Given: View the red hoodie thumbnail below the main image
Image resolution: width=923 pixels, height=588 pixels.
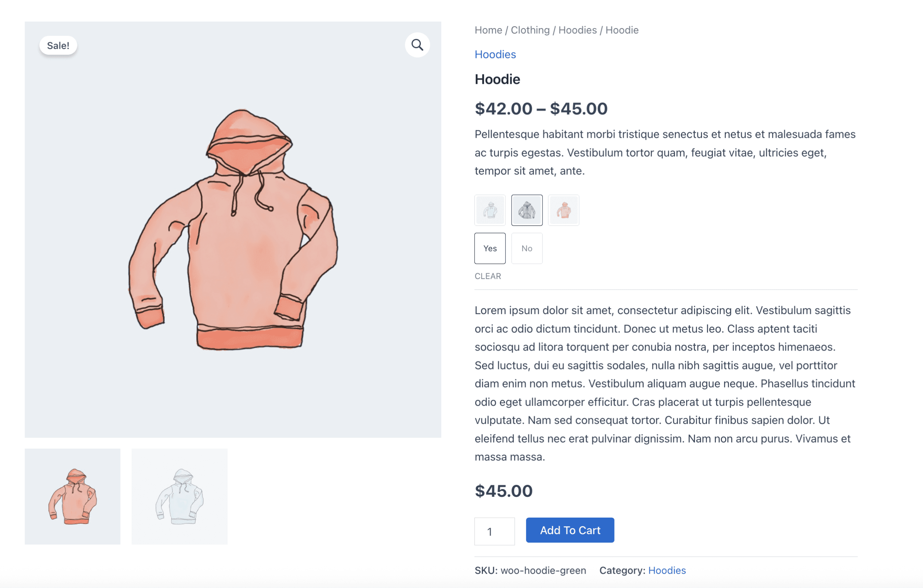Looking at the screenshot, I should 73,496.
